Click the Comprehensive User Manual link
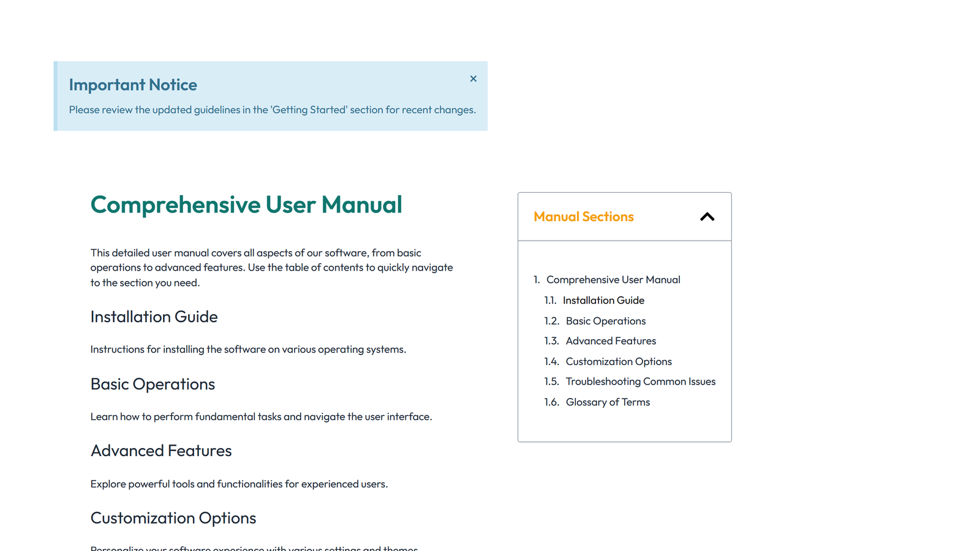 click(613, 279)
